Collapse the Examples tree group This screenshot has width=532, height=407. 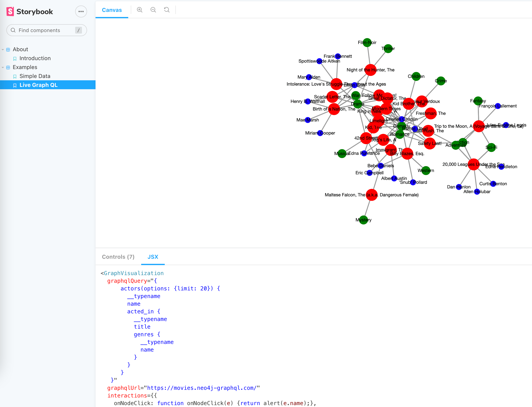coord(3,67)
